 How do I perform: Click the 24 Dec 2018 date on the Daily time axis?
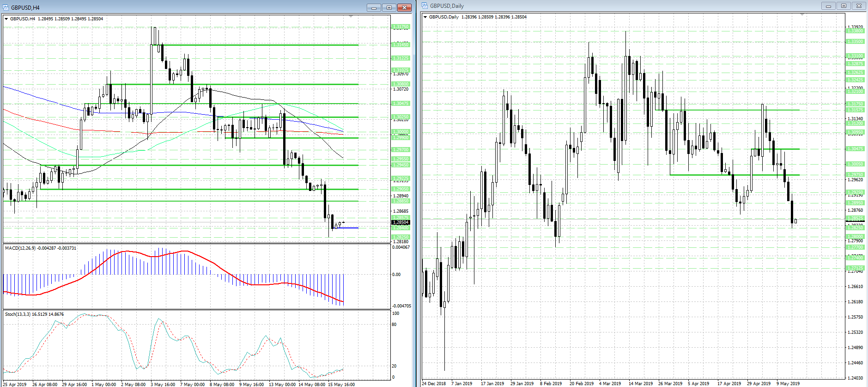(434, 384)
